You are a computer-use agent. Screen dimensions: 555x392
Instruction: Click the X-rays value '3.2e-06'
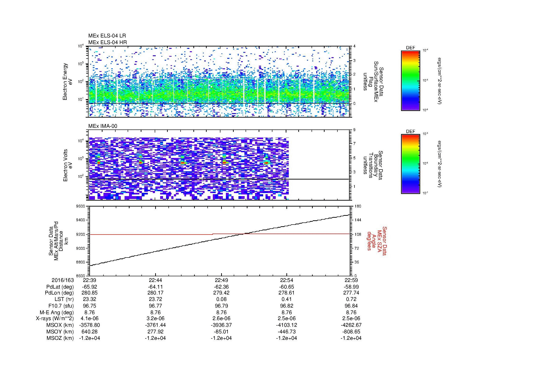point(155,318)
